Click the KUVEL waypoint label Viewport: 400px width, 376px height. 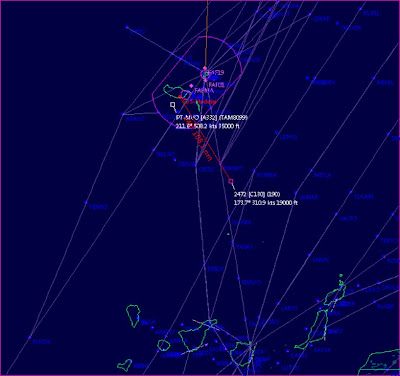(x=371, y=13)
